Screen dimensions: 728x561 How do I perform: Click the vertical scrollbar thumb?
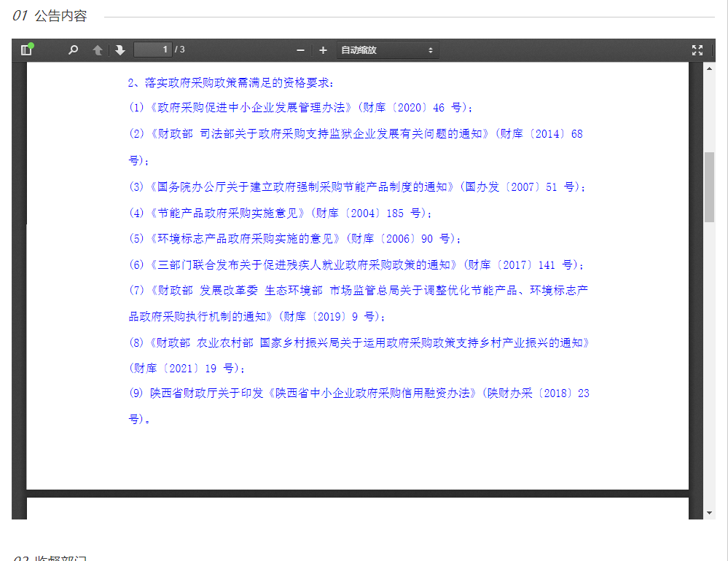(709, 187)
